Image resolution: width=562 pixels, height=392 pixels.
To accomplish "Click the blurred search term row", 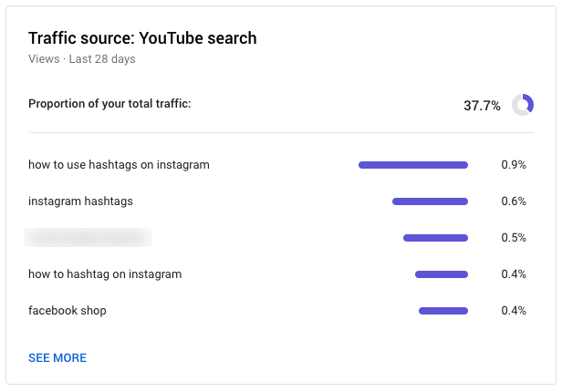I will point(88,238).
